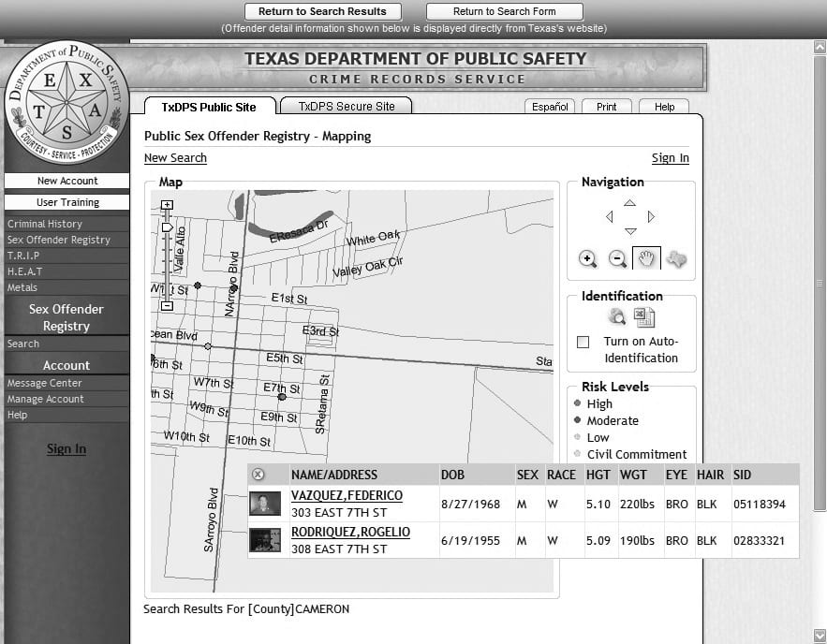This screenshot has width=827, height=644.
Task: Pan the map right with the east arrow
Action: [x=651, y=216]
